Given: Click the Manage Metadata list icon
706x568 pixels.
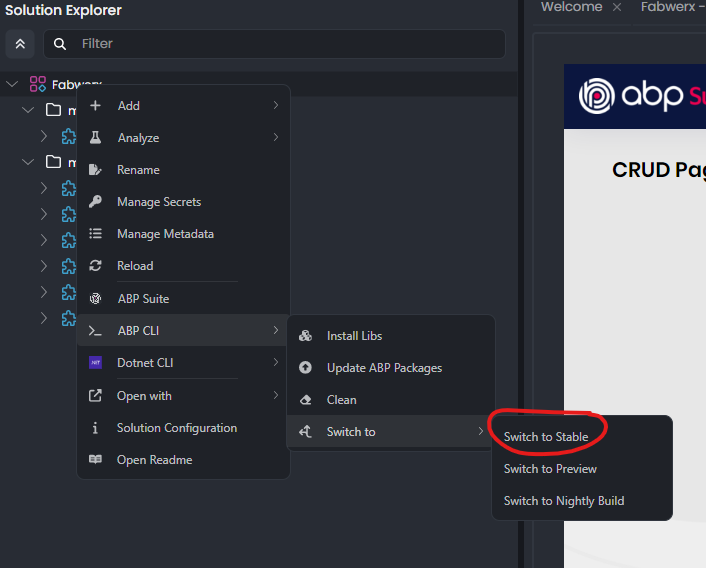Looking at the screenshot, I should (x=96, y=234).
